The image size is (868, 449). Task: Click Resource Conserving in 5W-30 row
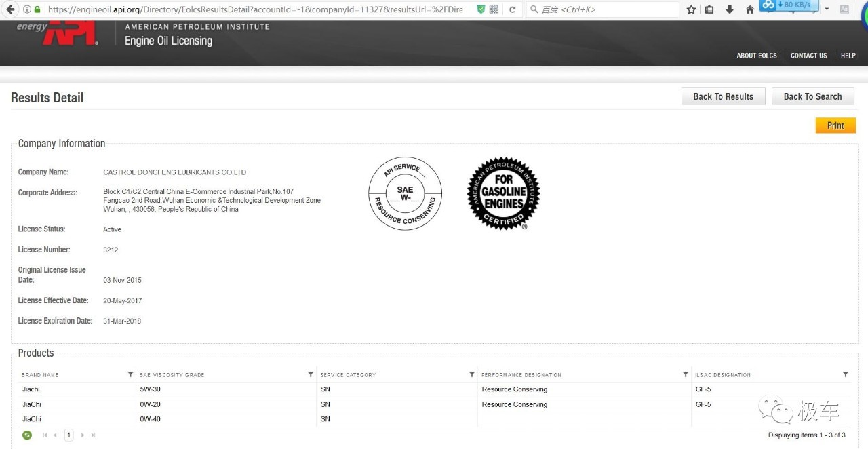click(x=515, y=389)
